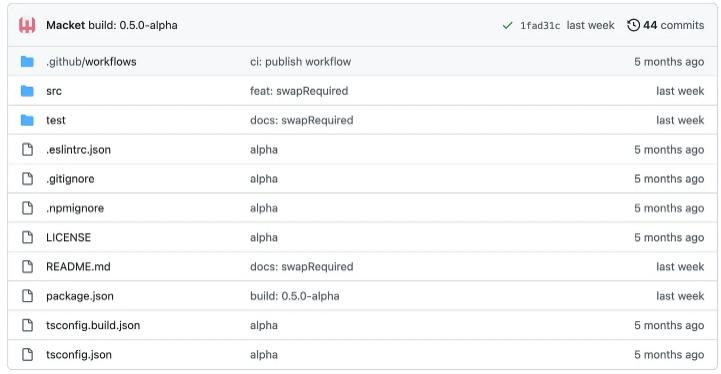
Task: Click the green check status icon
Action: 507,25
